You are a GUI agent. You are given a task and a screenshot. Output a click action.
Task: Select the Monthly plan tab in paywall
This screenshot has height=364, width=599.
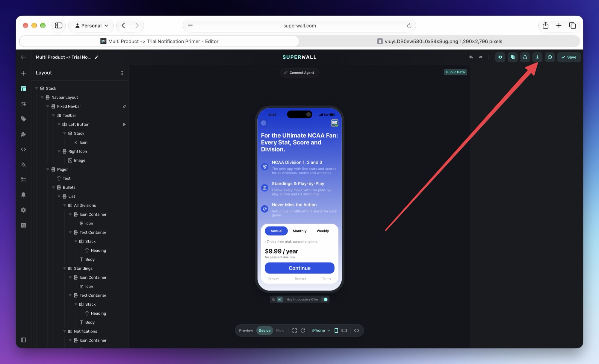pyautogui.click(x=299, y=231)
